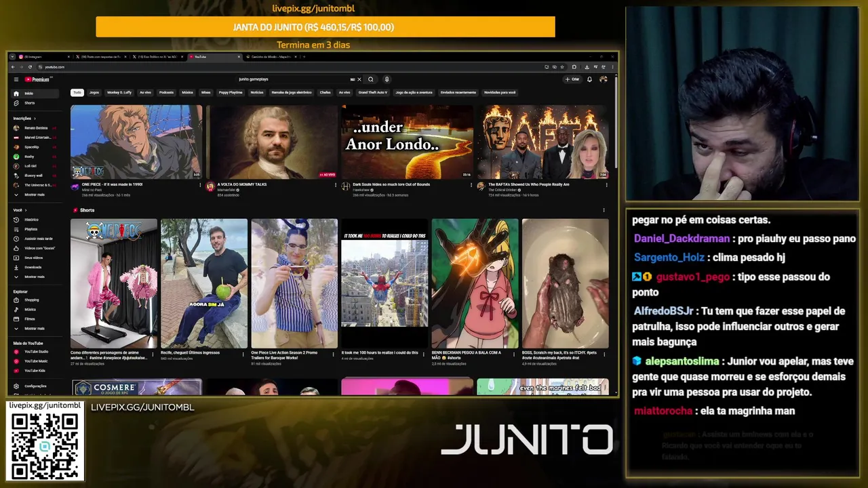
Task: Open the YouTube hamburger guide menu
Action: tap(16, 79)
